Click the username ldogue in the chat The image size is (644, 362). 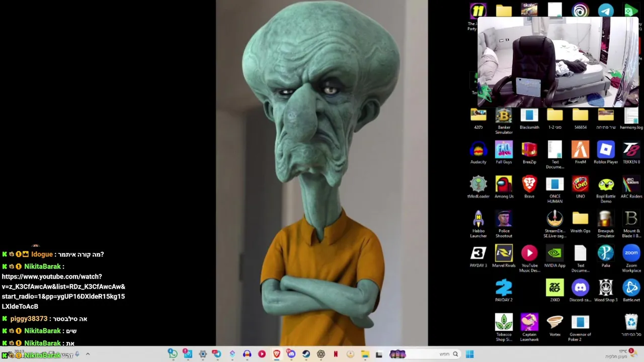pyautogui.click(x=42, y=254)
